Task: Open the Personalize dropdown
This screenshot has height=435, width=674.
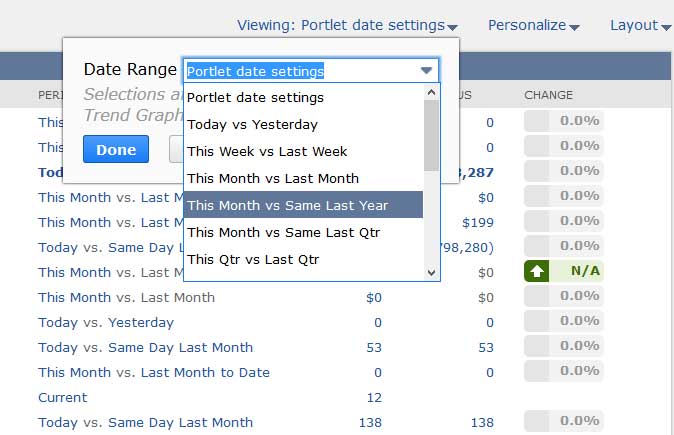Action: coord(533,25)
